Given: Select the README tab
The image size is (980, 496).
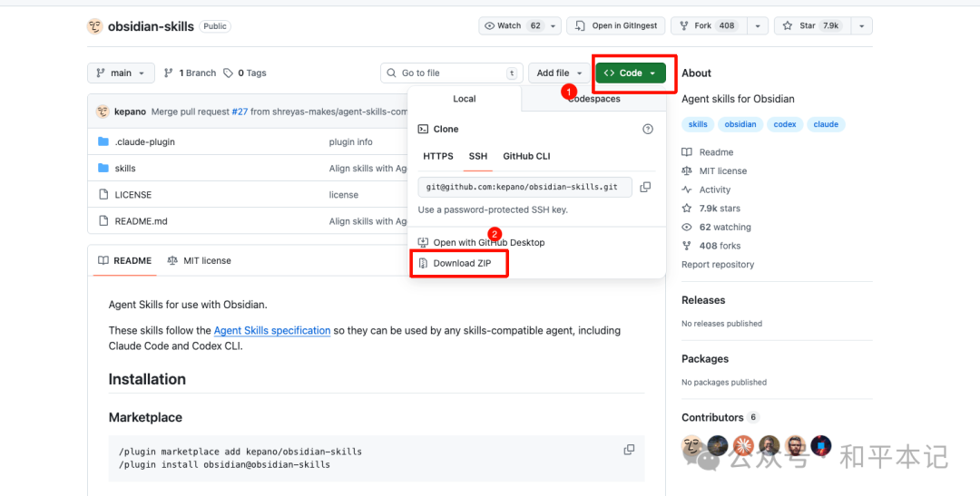Looking at the screenshot, I should coord(124,260).
